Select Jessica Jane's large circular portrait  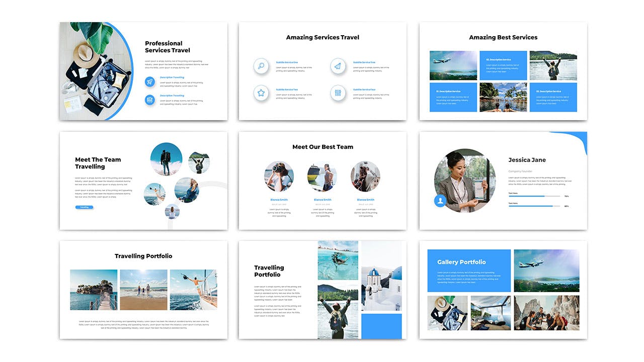(465, 180)
